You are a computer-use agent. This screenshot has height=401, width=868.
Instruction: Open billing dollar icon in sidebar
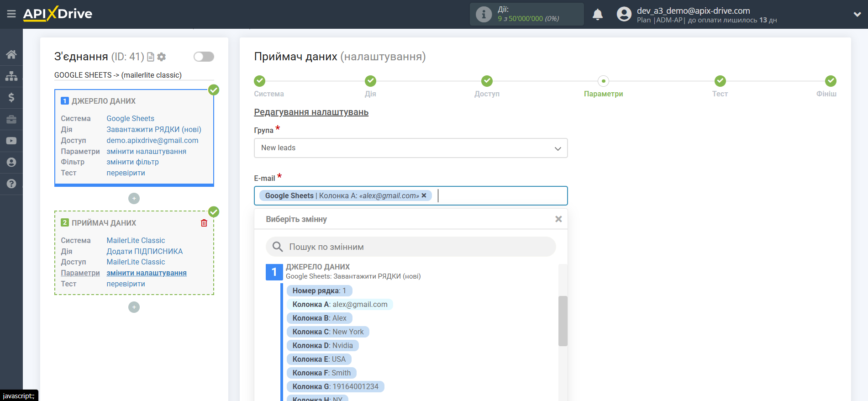tap(11, 97)
